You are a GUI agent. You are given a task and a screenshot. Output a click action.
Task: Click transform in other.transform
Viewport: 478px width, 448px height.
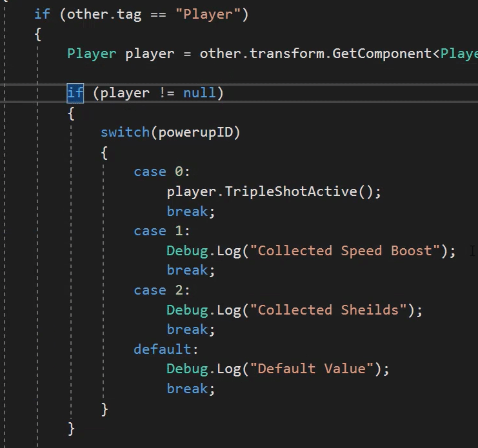click(287, 54)
